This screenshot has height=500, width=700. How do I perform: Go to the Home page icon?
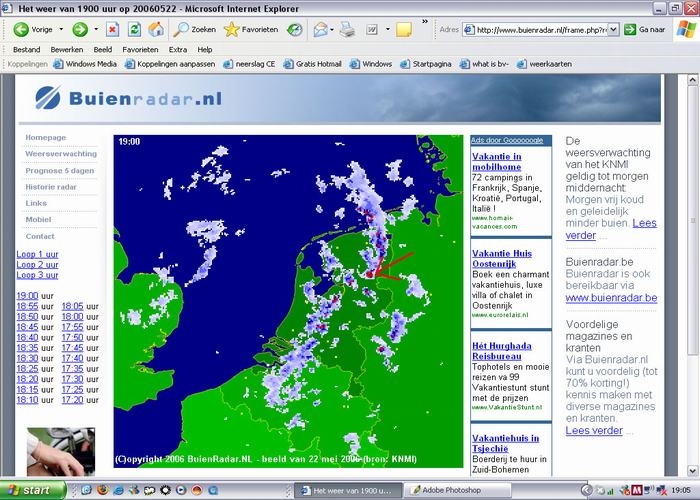155,29
